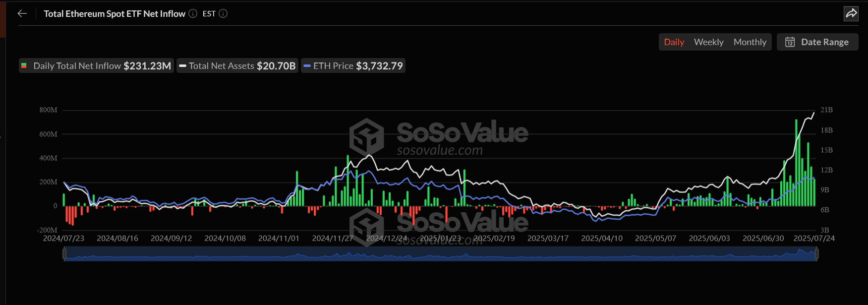This screenshot has width=868, height=305.
Task: Click the 2024/10/08 x-axis date label
Action: 225,239
